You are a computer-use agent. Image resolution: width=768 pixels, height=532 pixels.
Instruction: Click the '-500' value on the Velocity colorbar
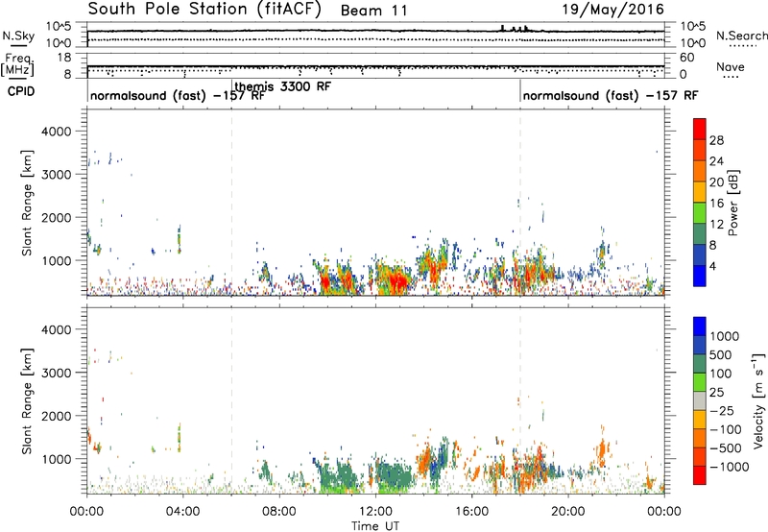(x=726, y=448)
